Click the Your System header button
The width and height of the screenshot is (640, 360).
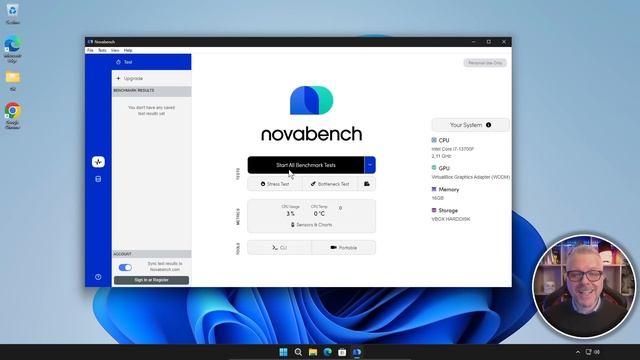471,125
